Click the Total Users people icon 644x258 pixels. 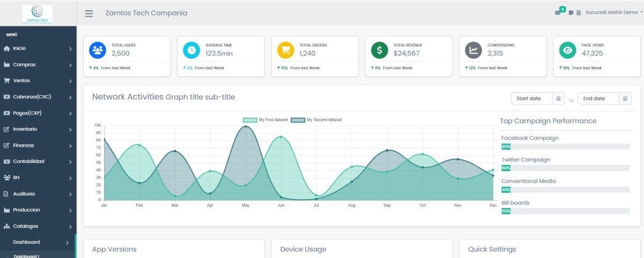click(98, 50)
